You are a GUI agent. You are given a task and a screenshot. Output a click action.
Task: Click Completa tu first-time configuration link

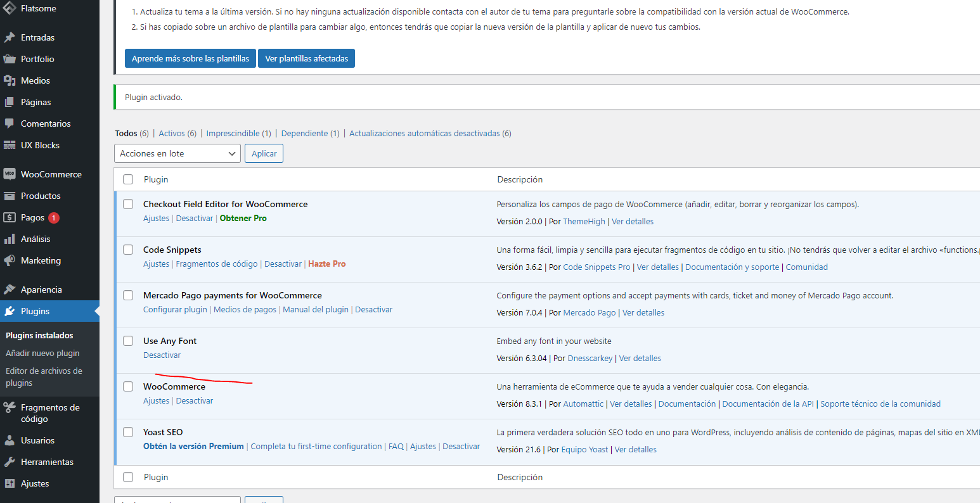[x=316, y=447]
